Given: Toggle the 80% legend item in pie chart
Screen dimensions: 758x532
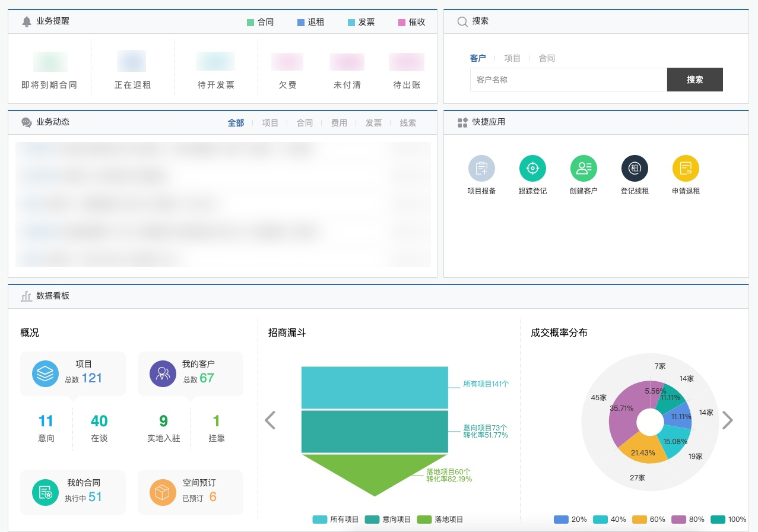Looking at the screenshot, I should pyautogui.click(x=683, y=520).
